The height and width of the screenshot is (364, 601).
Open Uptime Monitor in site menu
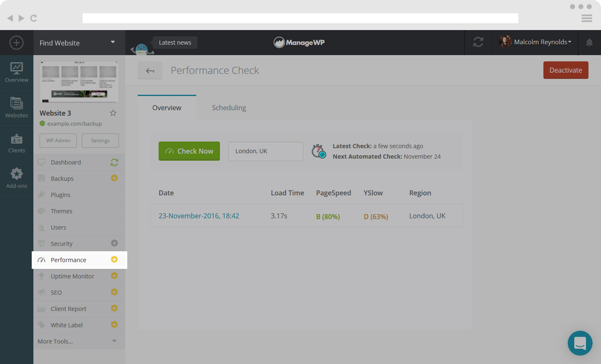tap(79, 276)
